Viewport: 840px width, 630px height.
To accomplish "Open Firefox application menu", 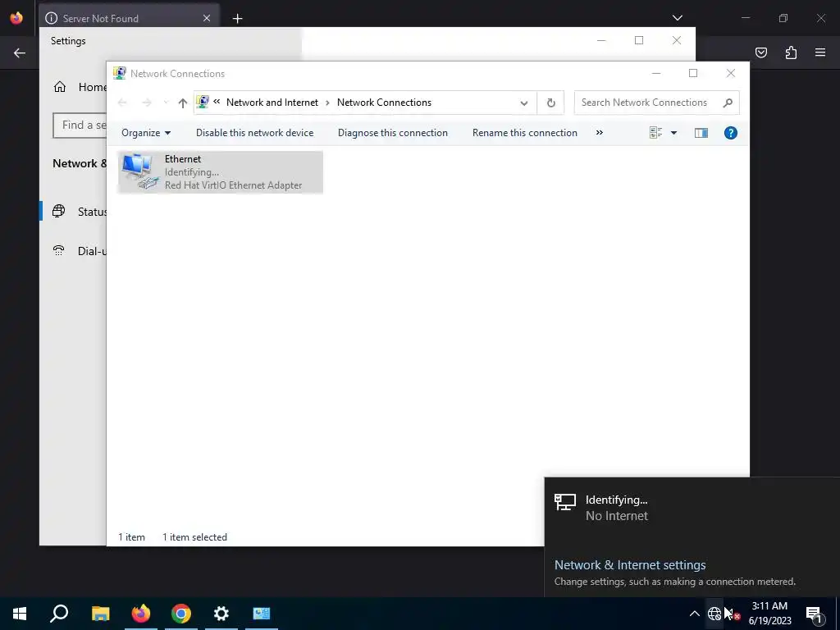I will 820,52.
